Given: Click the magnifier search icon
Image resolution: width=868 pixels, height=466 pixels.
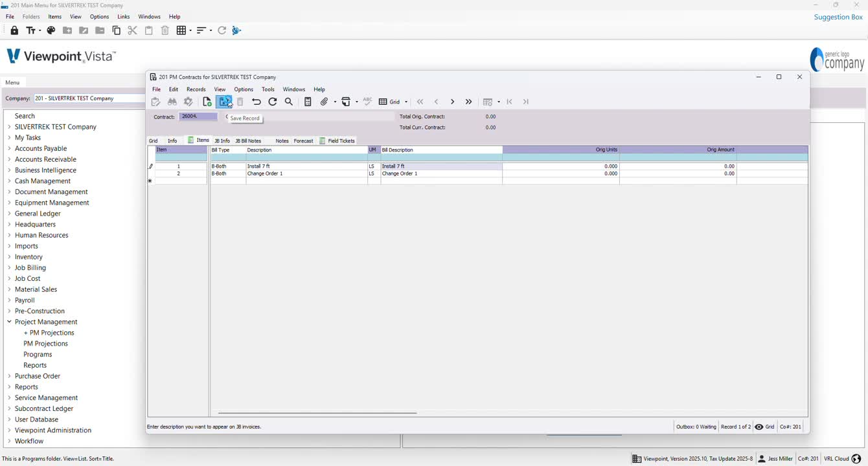Looking at the screenshot, I should [x=289, y=102].
